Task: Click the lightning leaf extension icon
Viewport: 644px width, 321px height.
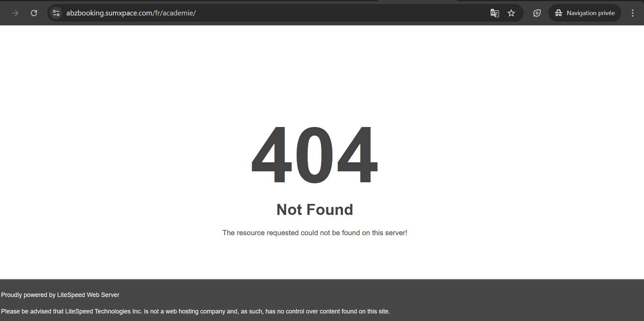Action: [537, 13]
